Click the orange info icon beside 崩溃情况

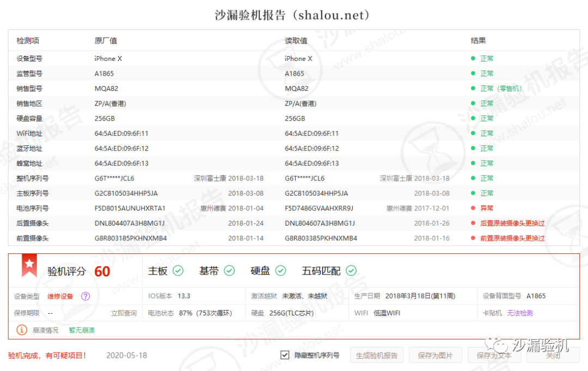[22, 330]
